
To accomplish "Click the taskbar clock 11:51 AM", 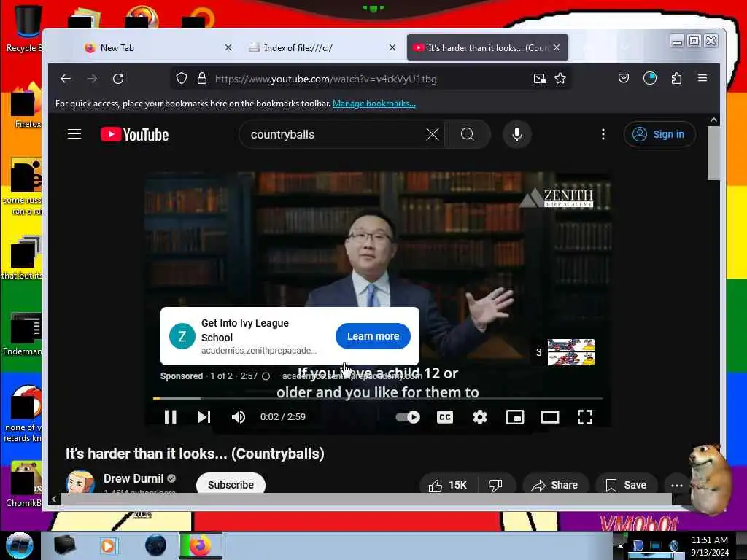I will pyautogui.click(x=710, y=540).
